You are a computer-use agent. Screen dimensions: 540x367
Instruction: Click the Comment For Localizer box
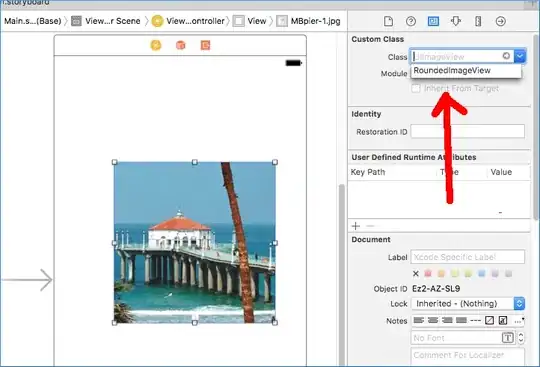coord(468,357)
